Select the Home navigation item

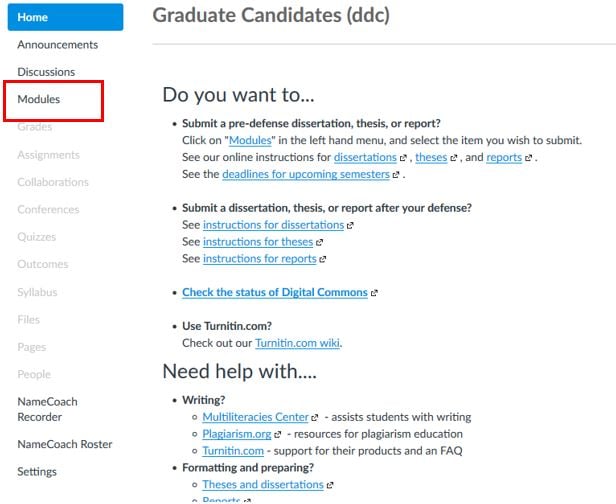65,17
